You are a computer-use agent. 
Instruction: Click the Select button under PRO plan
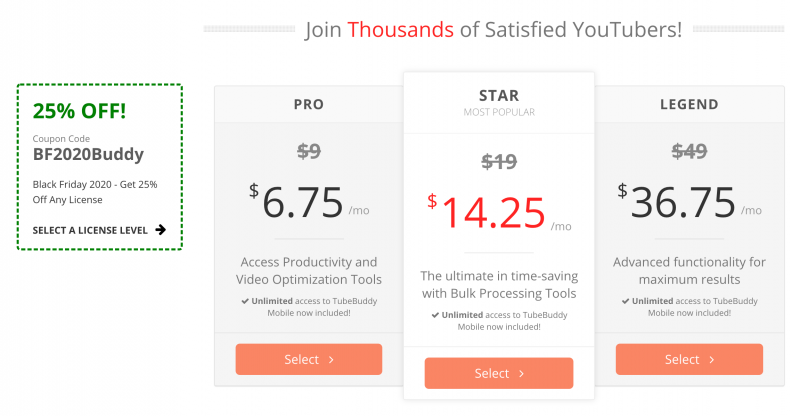point(308,359)
